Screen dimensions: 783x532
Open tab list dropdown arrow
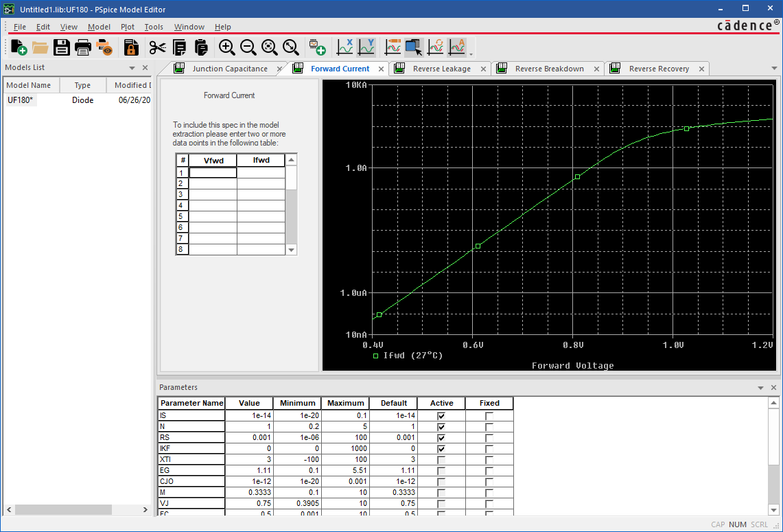774,69
